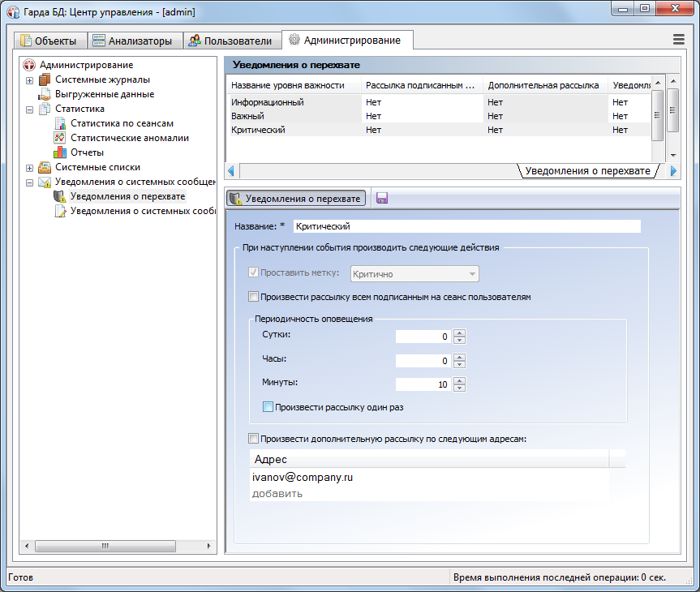Image resolution: width=700 pixels, height=592 pixels.
Task: Click the table inner vertical scrollbar thumb
Action: click(657, 115)
